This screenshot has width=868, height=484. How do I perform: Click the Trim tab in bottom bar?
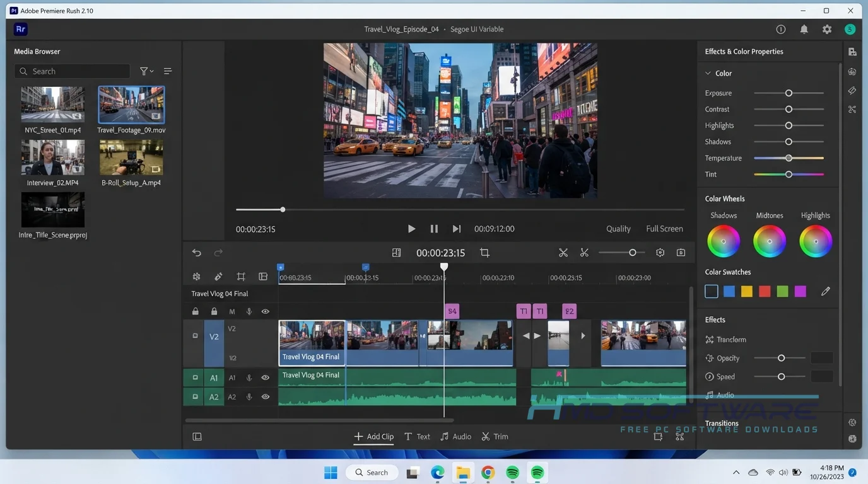click(495, 436)
